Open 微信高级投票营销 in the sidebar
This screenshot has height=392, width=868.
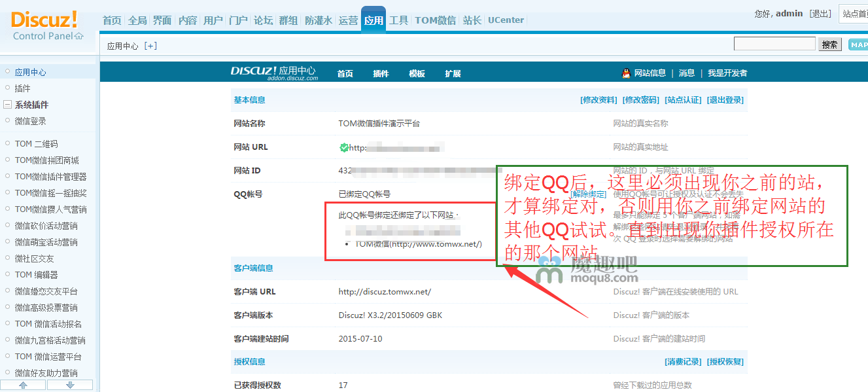(x=46, y=308)
